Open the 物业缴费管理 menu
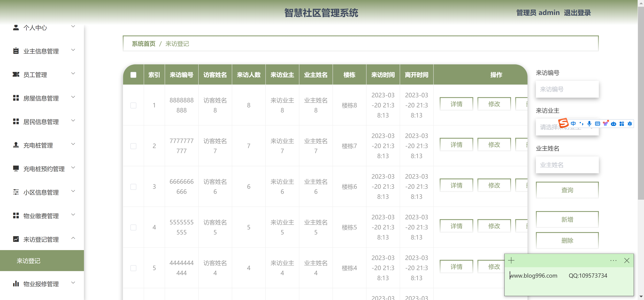The height and width of the screenshot is (300, 644). tap(41, 216)
